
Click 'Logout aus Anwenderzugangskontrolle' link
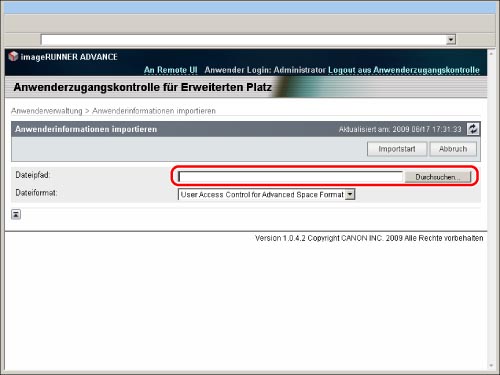404,70
